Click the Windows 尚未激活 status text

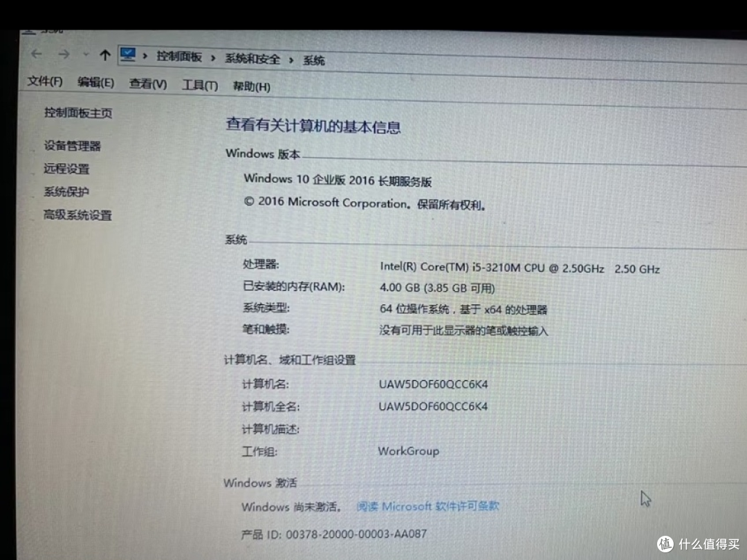(291, 507)
